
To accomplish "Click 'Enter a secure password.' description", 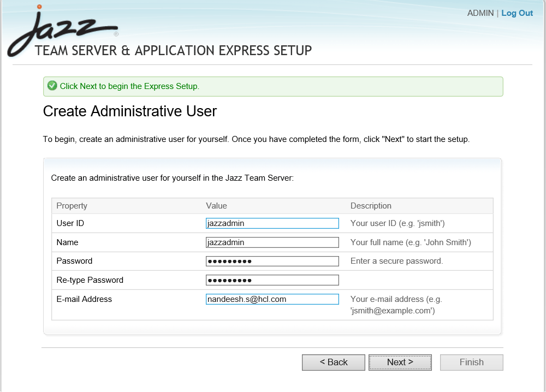I will pos(396,261).
